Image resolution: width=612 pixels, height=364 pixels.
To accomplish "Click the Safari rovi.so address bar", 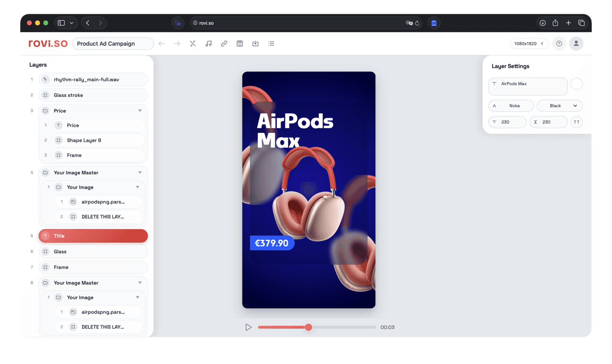I will pos(306,23).
